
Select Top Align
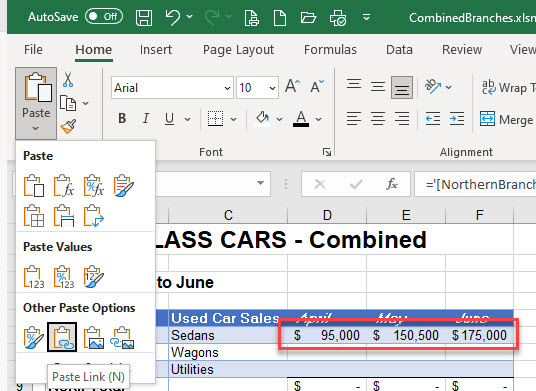(x=354, y=84)
